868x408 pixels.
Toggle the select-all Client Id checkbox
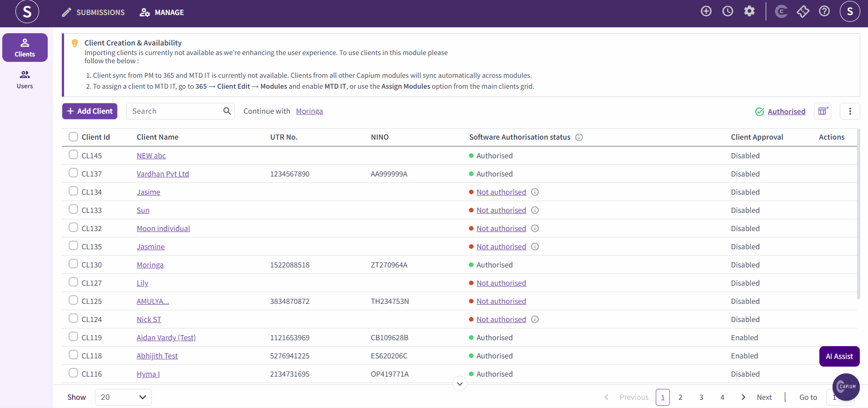[73, 136]
